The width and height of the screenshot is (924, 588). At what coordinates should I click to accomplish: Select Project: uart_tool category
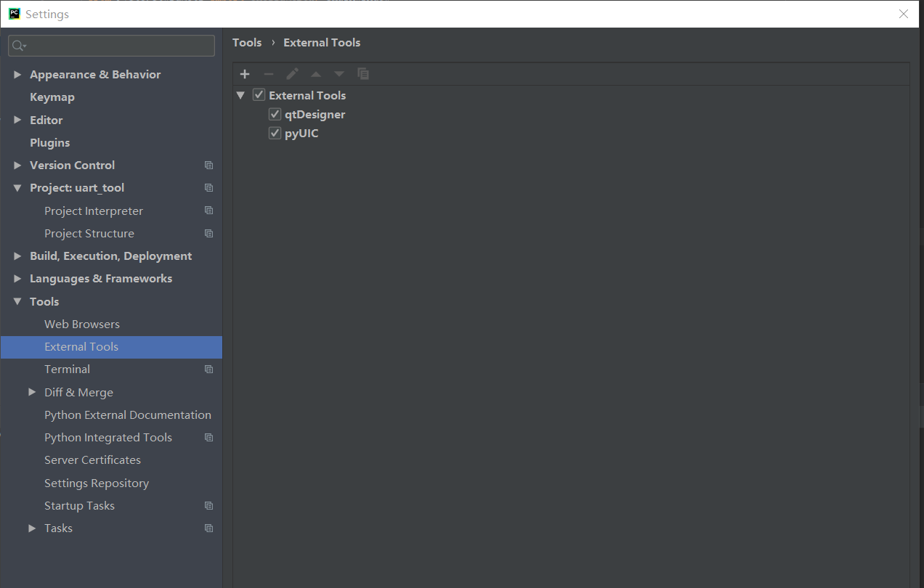77,188
